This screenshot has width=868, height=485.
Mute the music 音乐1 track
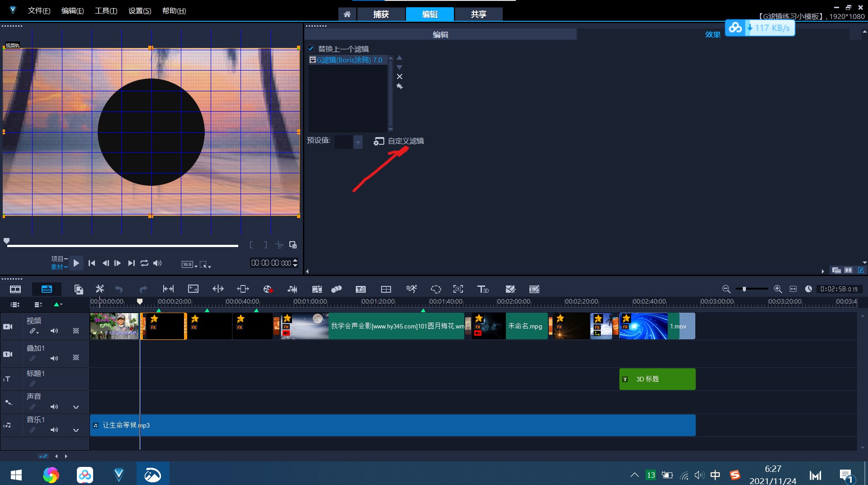54,430
